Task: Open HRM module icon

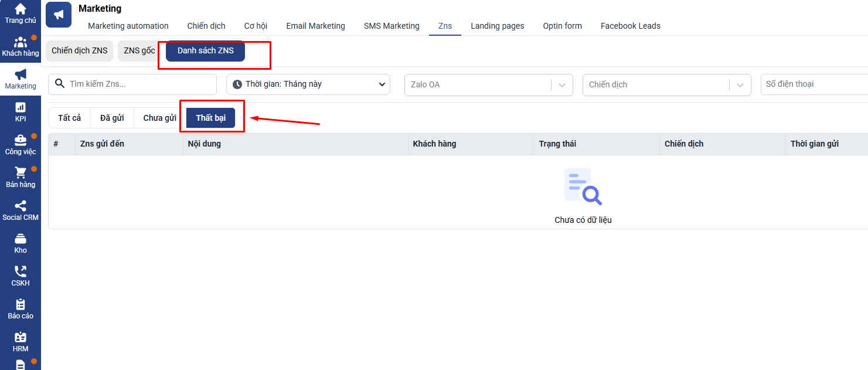Action: click(21, 338)
